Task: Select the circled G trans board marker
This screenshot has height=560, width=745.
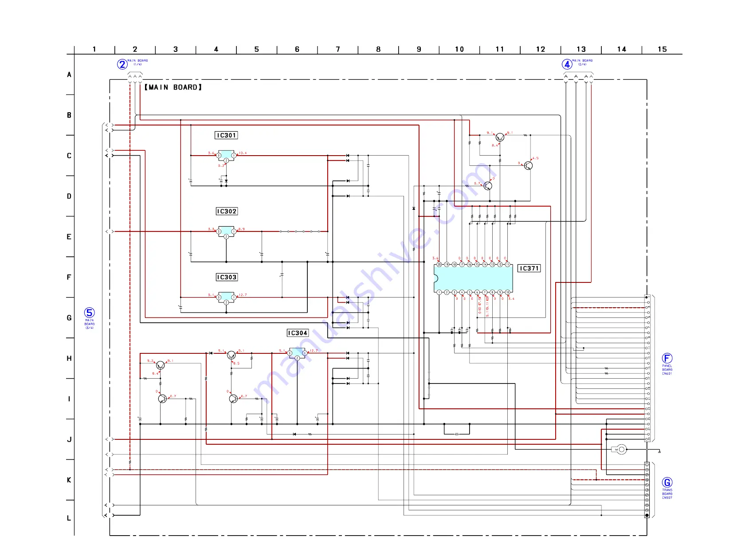Action: (667, 482)
